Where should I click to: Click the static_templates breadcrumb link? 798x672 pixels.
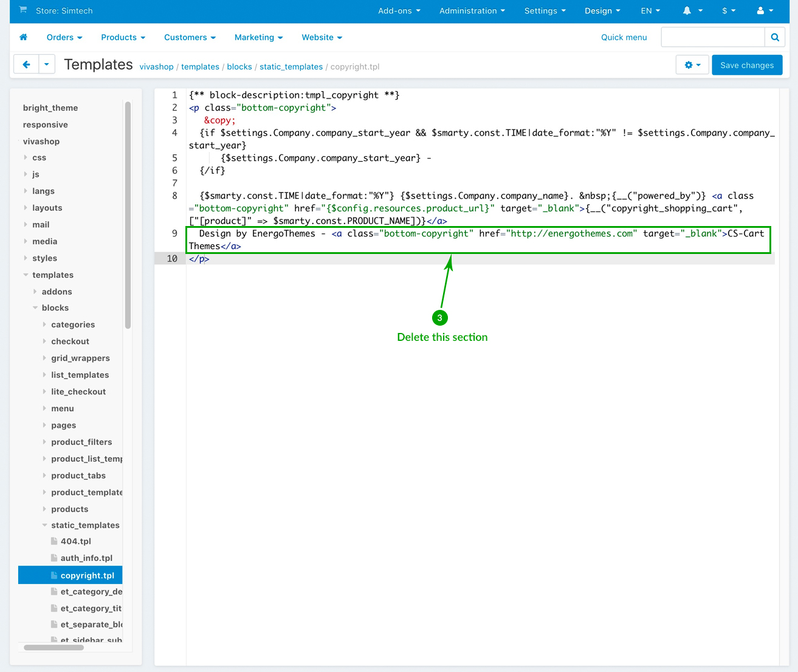pos(291,67)
